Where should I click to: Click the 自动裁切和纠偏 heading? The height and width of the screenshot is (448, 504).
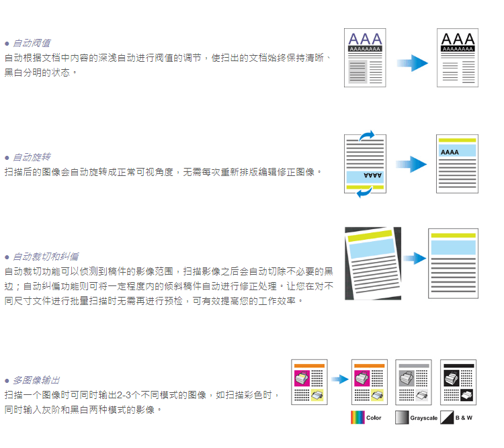[x=46, y=257]
